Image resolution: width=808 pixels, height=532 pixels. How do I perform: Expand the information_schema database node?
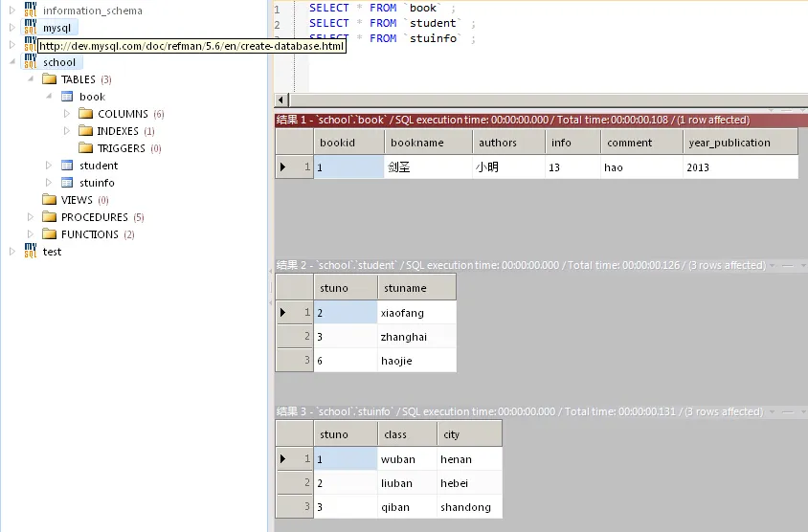pos(12,11)
